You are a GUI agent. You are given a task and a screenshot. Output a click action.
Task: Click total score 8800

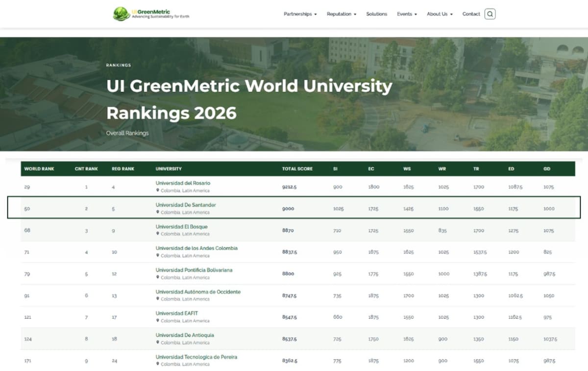point(288,274)
